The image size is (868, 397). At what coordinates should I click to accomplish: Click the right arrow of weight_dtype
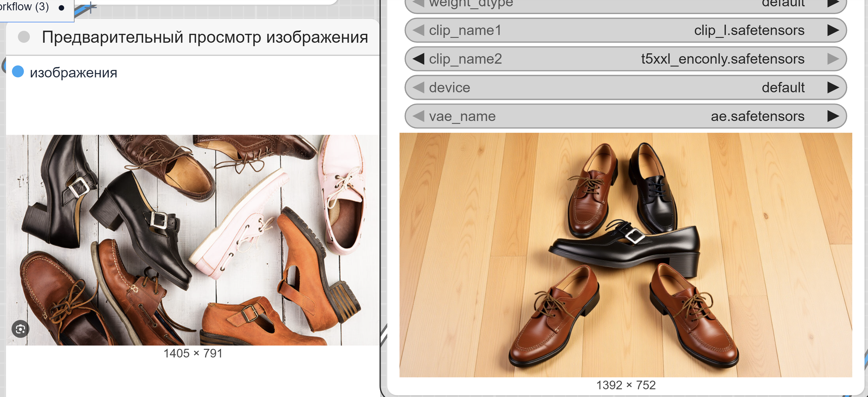tap(833, 3)
